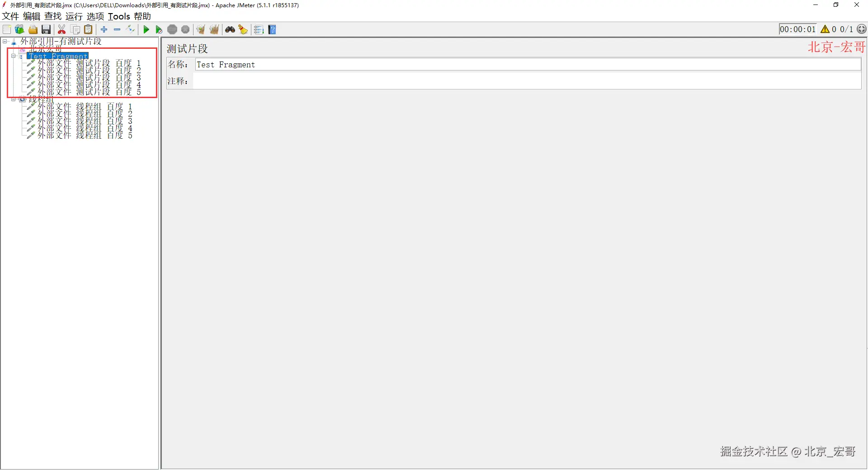Click the Cut scissors icon
The height and width of the screenshot is (470, 868).
pos(62,30)
